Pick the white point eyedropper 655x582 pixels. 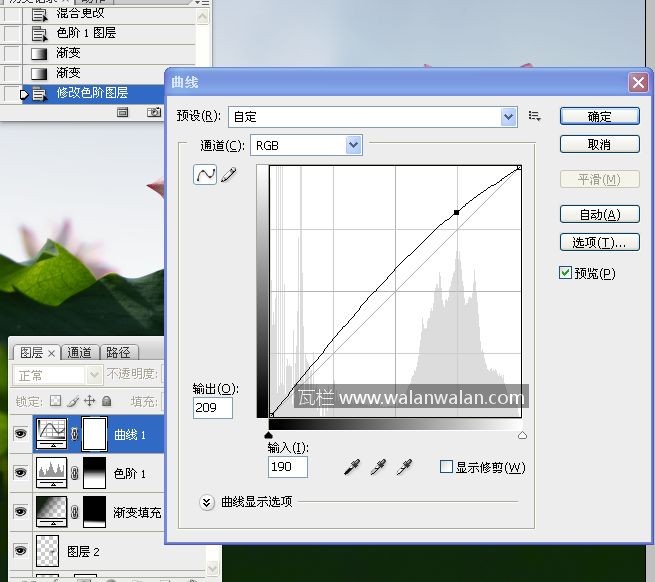pyautogui.click(x=404, y=467)
